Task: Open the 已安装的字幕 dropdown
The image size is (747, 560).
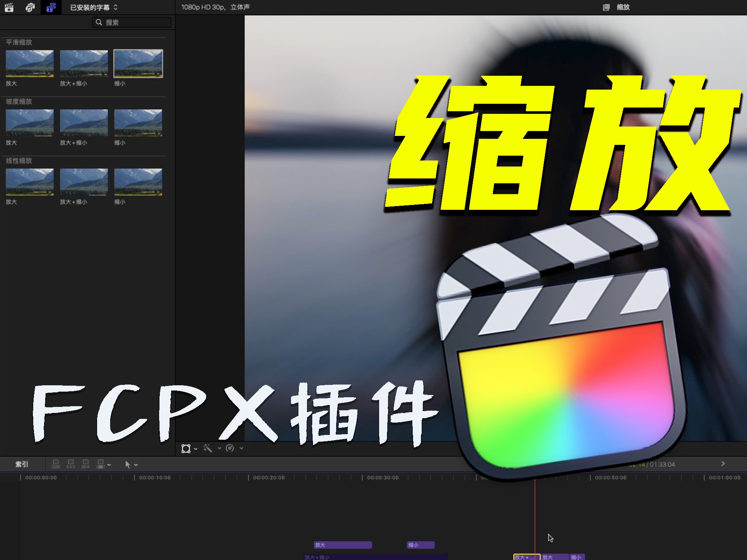Action: pyautogui.click(x=94, y=7)
